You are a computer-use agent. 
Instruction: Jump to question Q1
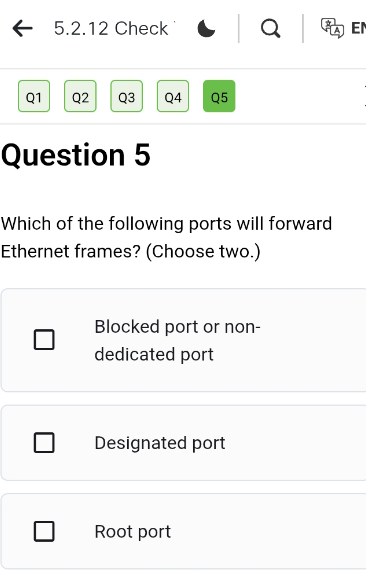(34, 96)
